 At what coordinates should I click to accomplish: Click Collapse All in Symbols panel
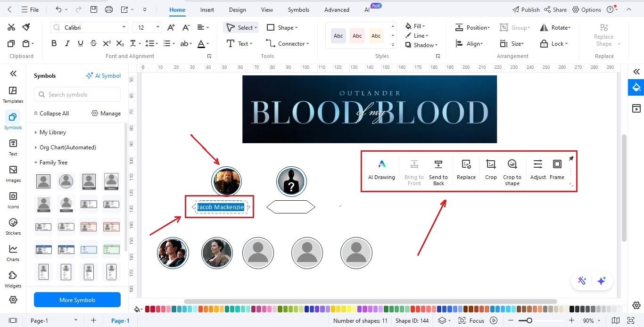click(x=51, y=113)
